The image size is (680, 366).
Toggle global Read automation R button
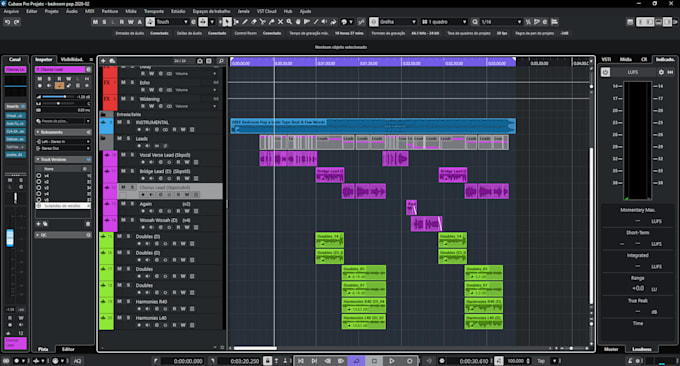pyautogui.click(x=122, y=22)
